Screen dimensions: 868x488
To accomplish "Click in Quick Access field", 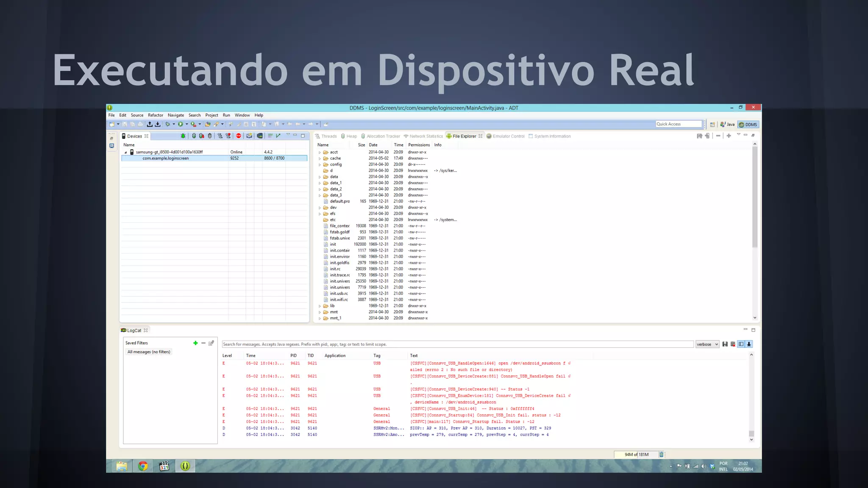I will tap(679, 124).
